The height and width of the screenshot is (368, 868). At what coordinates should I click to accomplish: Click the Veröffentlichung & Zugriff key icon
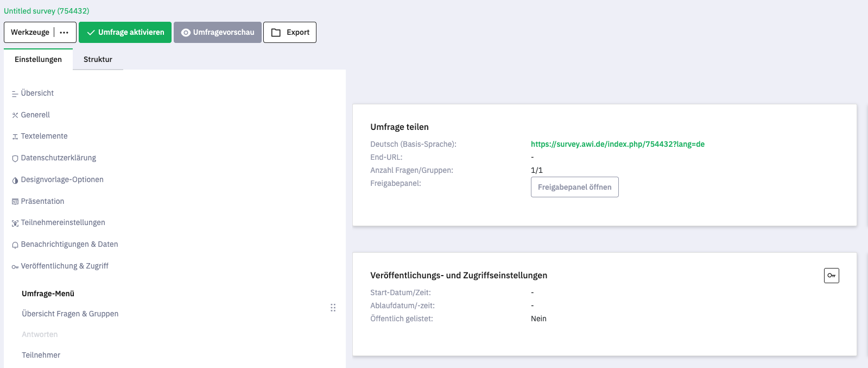(x=15, y=267)
